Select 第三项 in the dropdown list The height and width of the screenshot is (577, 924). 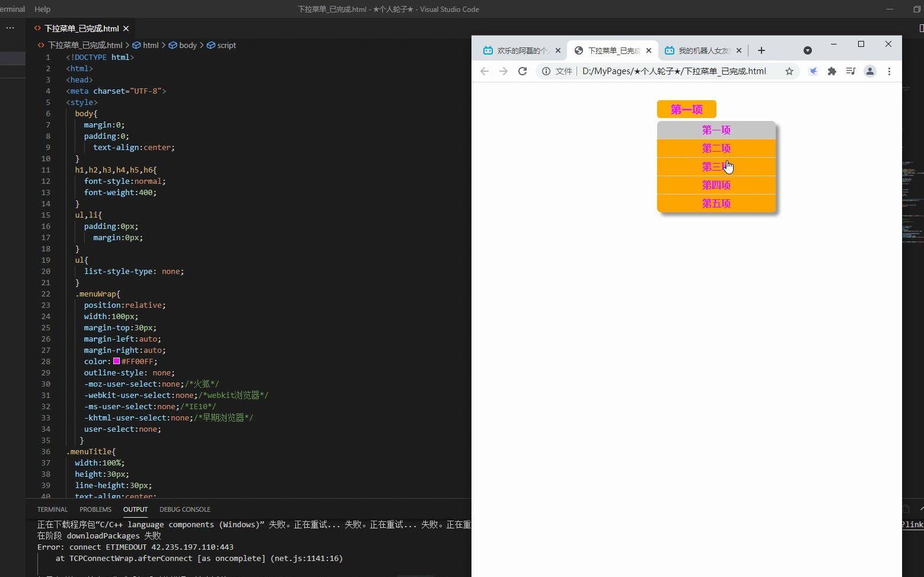coord(716,167)
